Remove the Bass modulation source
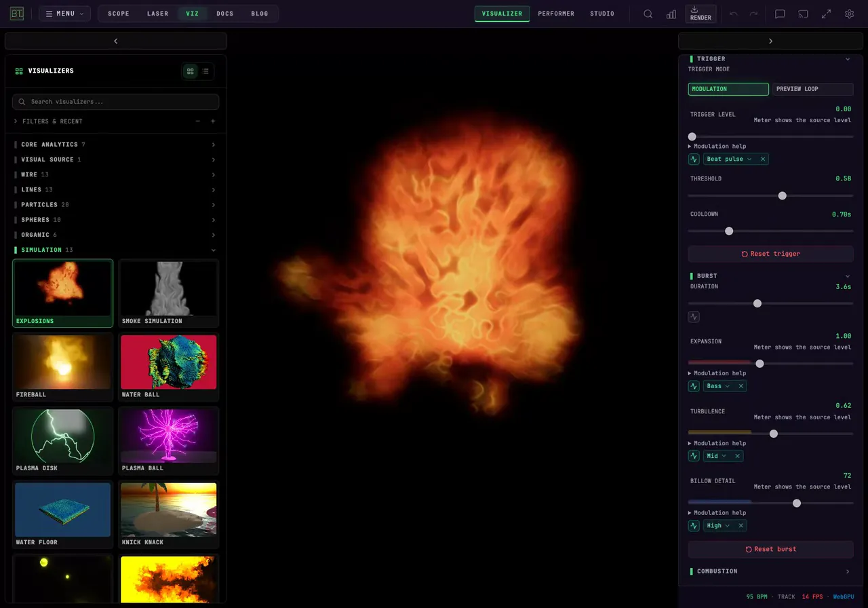The width and height of the screenshot is (868, 608). (741, 386)
